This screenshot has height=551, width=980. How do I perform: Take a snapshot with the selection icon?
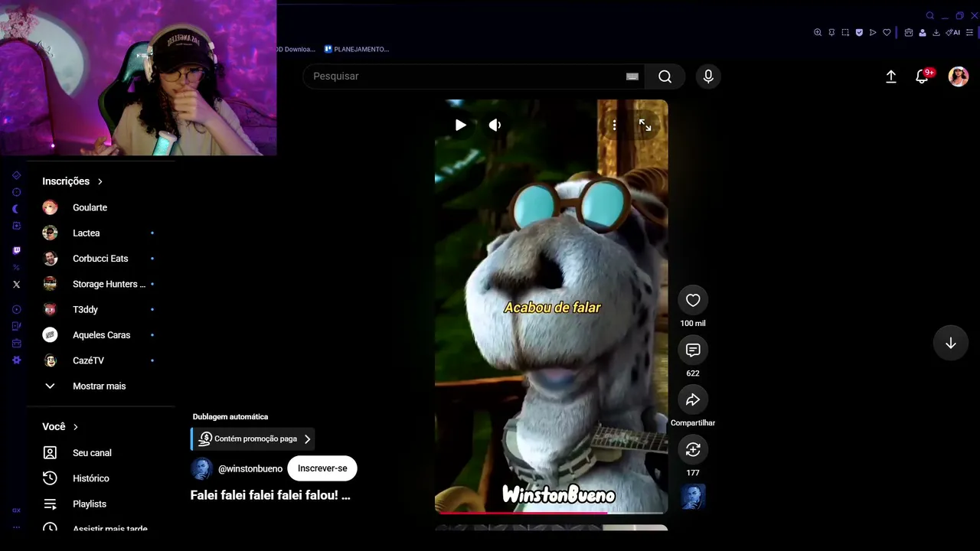point(845,32)
